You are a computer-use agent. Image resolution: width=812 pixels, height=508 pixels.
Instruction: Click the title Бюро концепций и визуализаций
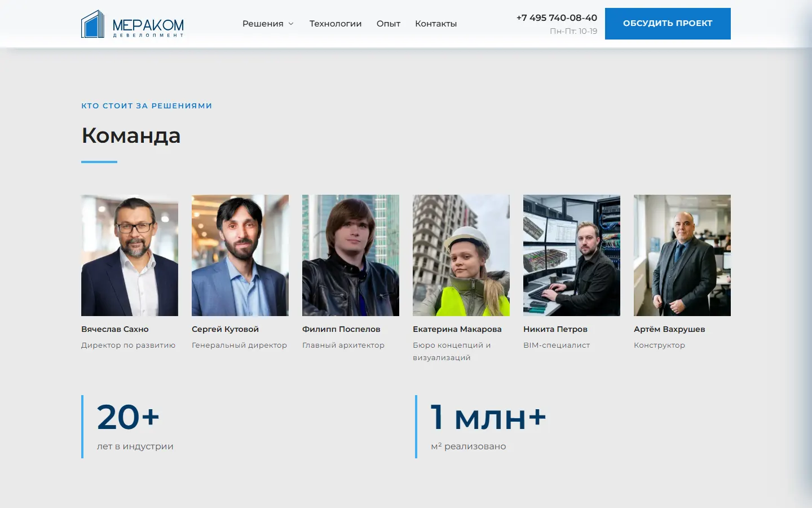[x=452, y=351]
